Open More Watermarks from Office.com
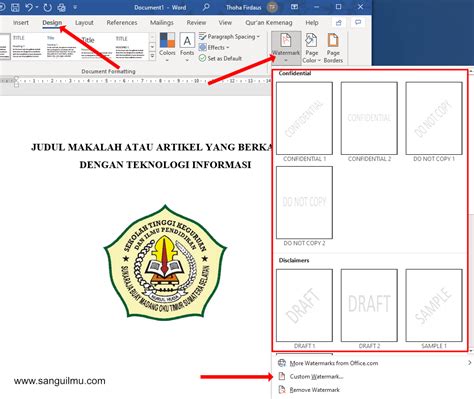 (x=334, y=363)
